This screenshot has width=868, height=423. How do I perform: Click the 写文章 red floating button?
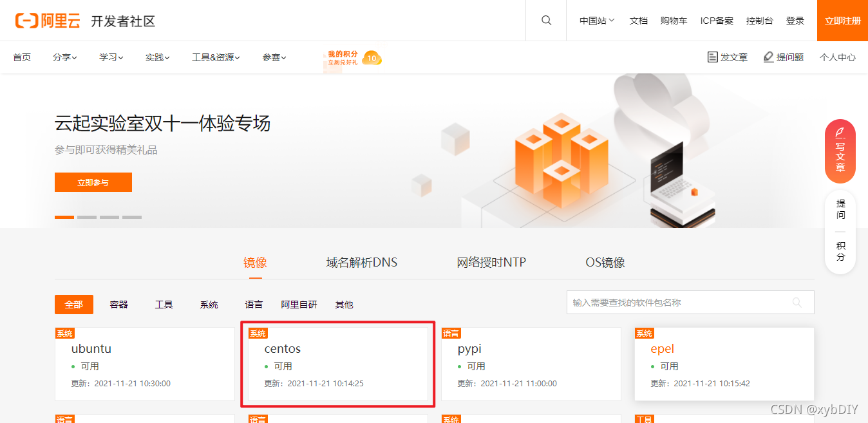pyautogui.click(x=840, y=151)
